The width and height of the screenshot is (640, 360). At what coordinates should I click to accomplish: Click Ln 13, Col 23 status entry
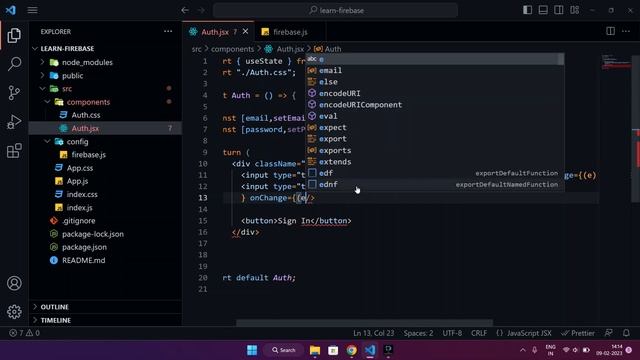pos(373,333)
